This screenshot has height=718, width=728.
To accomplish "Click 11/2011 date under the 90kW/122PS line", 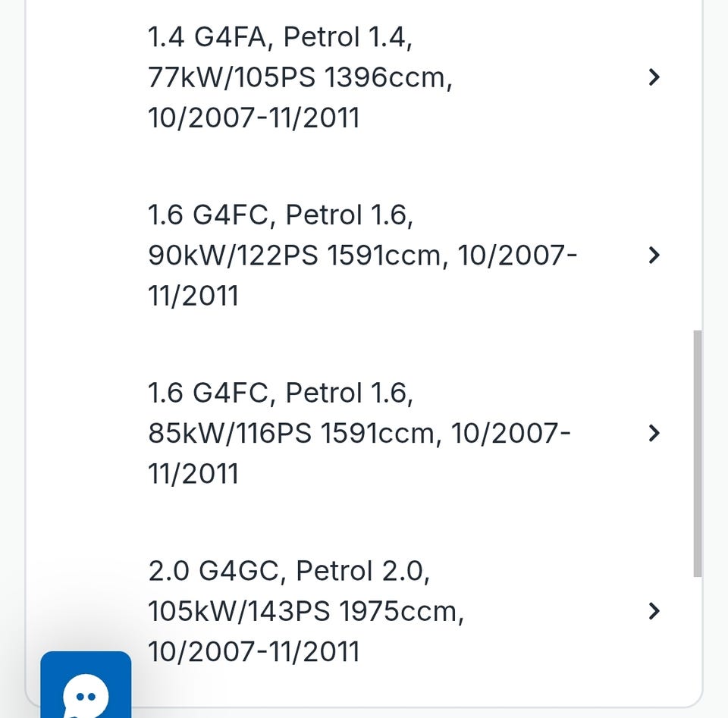I will point(193,296).
